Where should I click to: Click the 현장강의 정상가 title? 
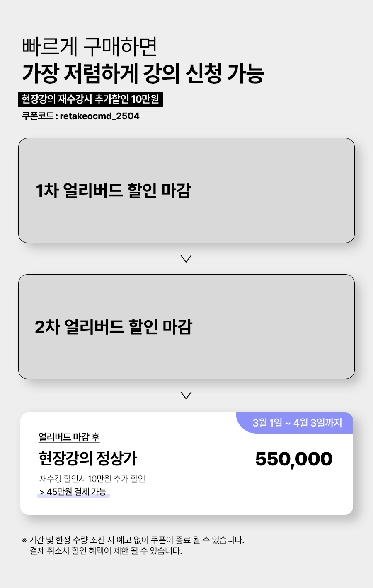[x=87, y=458]
